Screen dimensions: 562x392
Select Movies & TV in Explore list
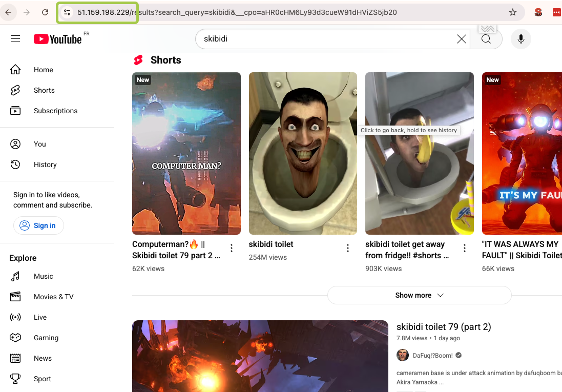point(53,297)
